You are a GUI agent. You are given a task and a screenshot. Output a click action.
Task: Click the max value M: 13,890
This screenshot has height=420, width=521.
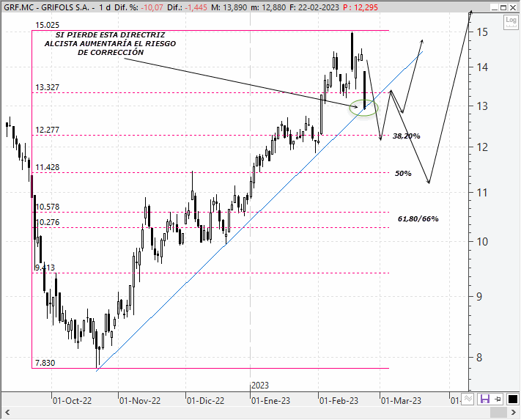229,7
